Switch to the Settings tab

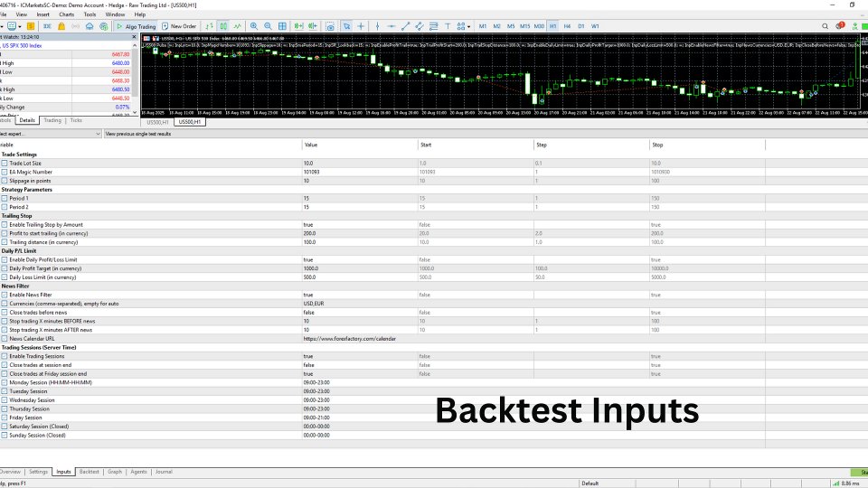[38, 472]
